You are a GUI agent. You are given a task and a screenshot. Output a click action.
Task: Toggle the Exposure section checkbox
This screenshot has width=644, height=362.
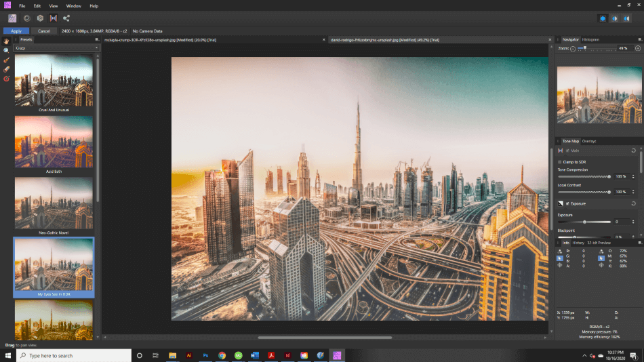(x=567, y=203)
